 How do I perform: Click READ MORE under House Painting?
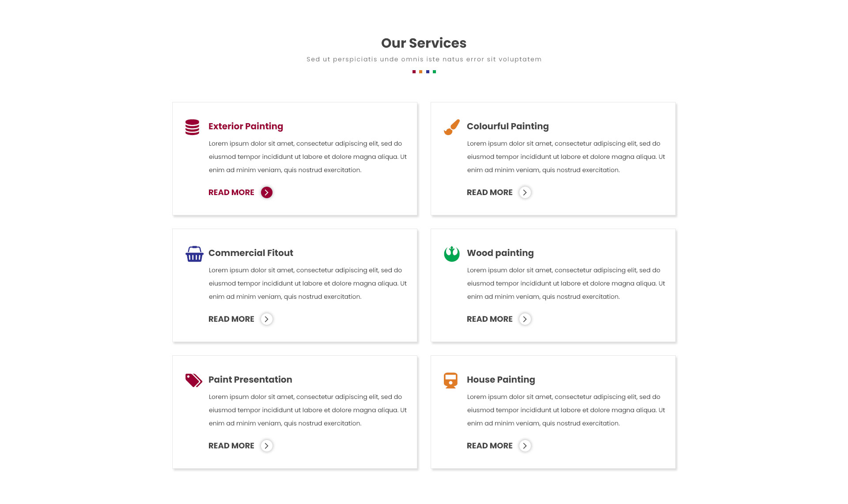click(490, 446)
